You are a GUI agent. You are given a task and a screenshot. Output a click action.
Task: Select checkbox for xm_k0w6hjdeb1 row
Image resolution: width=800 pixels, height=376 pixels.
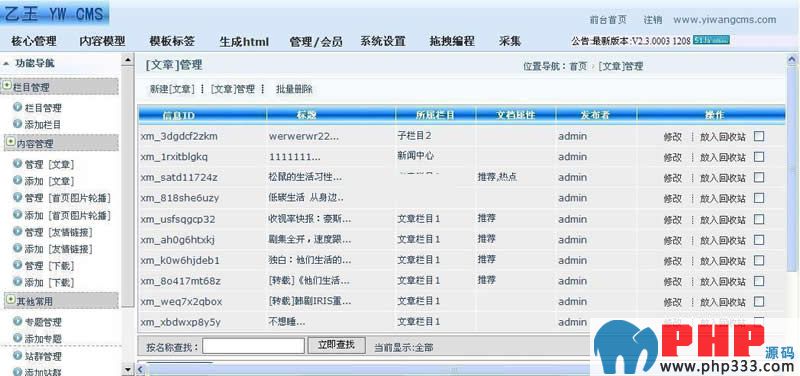point(759,260)
